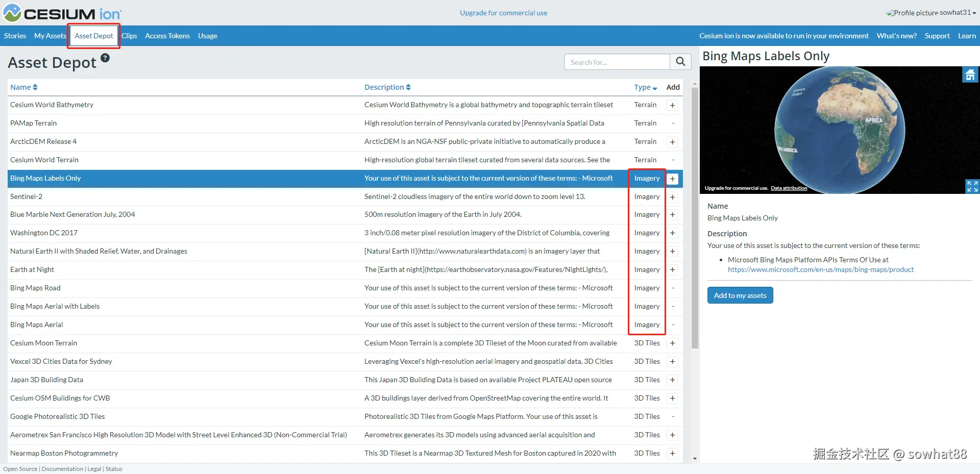Add Vexcel 3D Cities Sydney via plus icon
This screenshot has width=980, height=474.
[673, 362]
